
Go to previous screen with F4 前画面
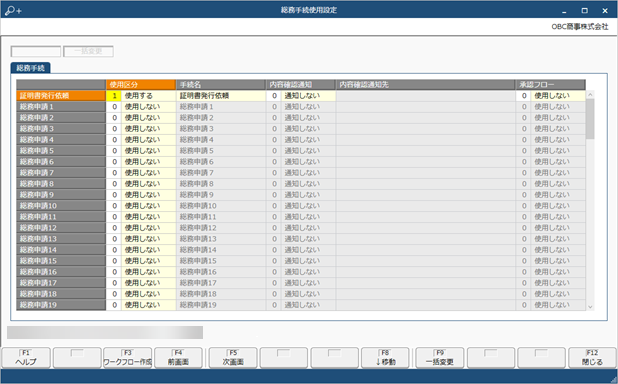pos(178,358)
